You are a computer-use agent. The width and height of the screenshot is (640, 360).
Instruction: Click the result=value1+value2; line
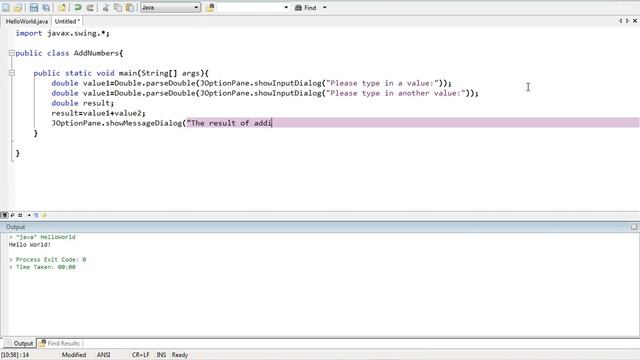(x=98, y=113)
